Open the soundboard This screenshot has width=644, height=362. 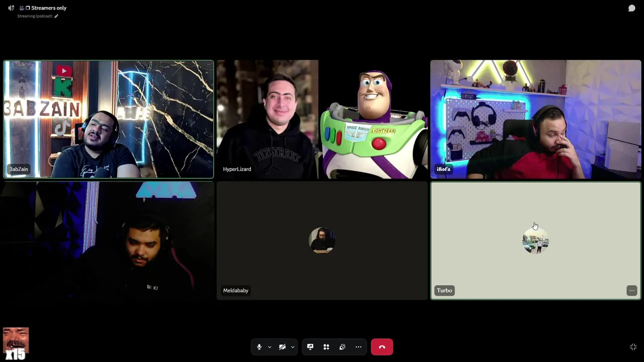[x=343, y=347]
